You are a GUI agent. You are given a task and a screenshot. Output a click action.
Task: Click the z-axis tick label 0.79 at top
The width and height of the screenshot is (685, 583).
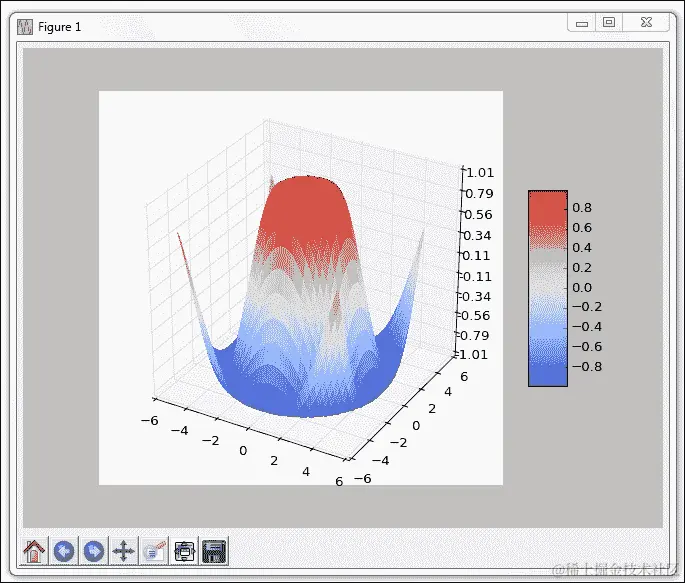pyautogui.click(x=479, y=193)
